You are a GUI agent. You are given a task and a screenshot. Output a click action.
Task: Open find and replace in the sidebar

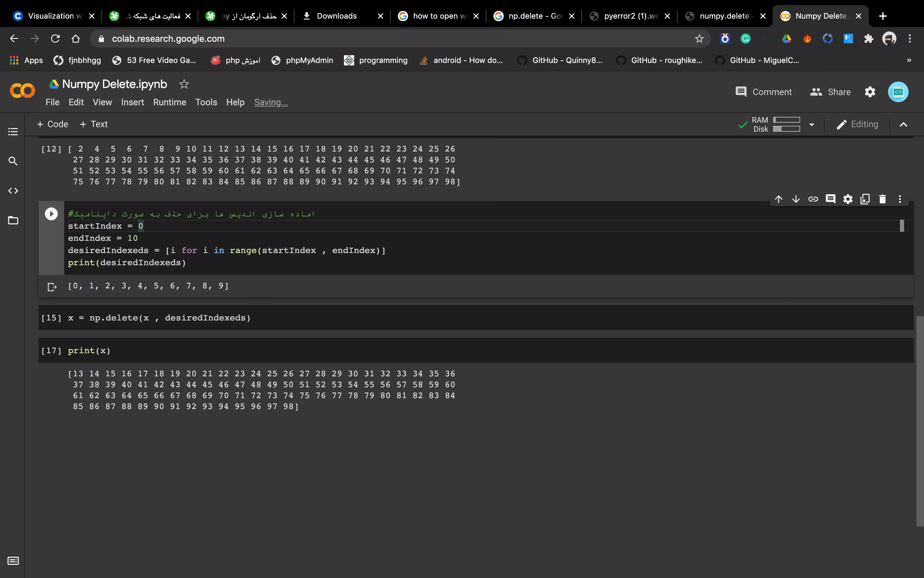click(13, 161)
